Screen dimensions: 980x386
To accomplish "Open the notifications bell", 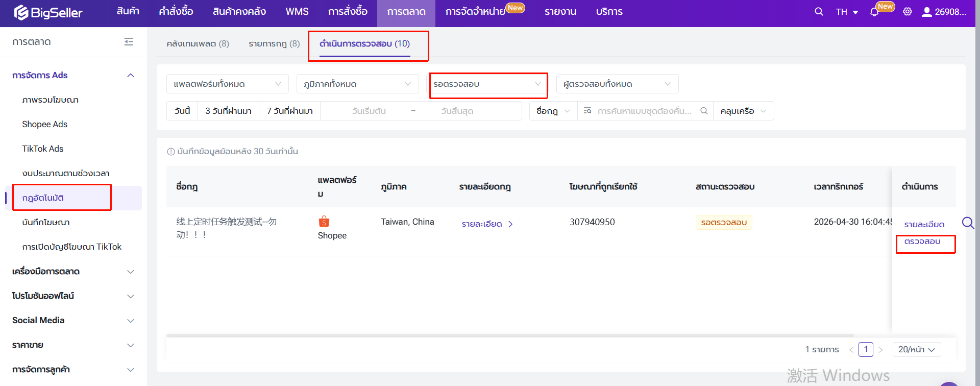I will coord(874,12).
